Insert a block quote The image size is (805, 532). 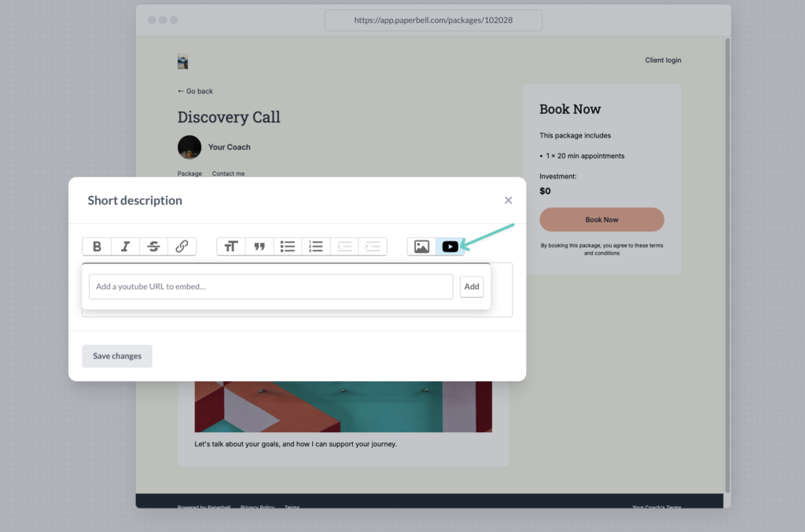click(x=259, y=247)
